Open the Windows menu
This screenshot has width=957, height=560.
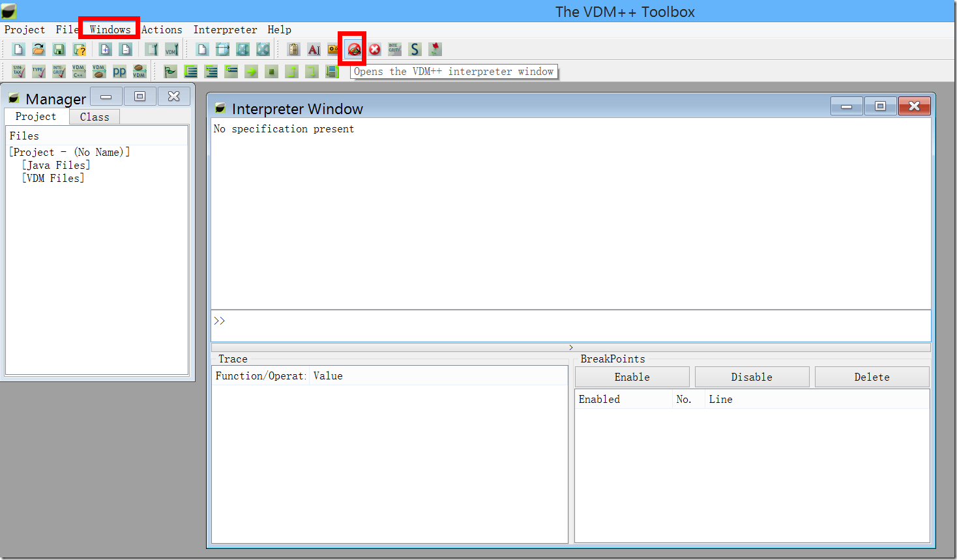point(110,29)
